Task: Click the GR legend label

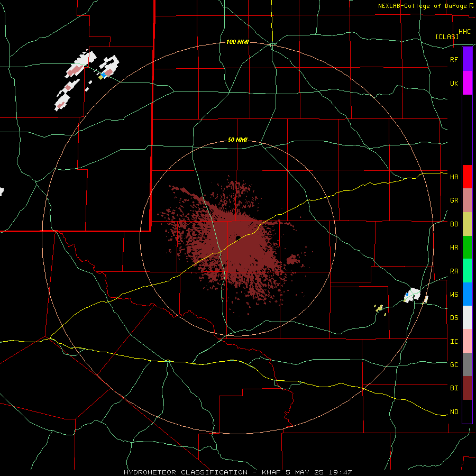Action: click(x=454, y=200)
